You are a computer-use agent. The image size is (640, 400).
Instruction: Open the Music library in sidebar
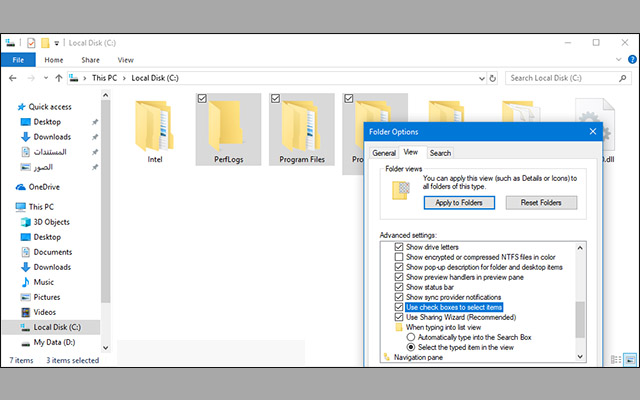pos(45,282)
